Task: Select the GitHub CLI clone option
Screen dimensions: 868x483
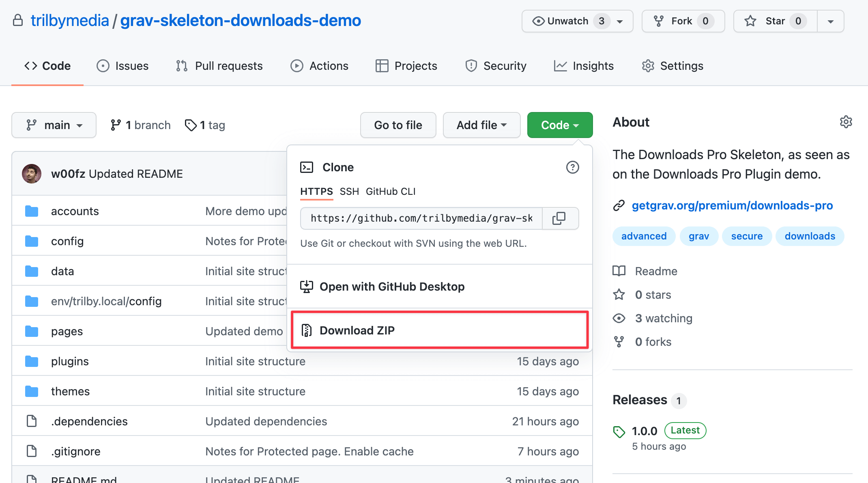Action: click(x=391, y=192)
